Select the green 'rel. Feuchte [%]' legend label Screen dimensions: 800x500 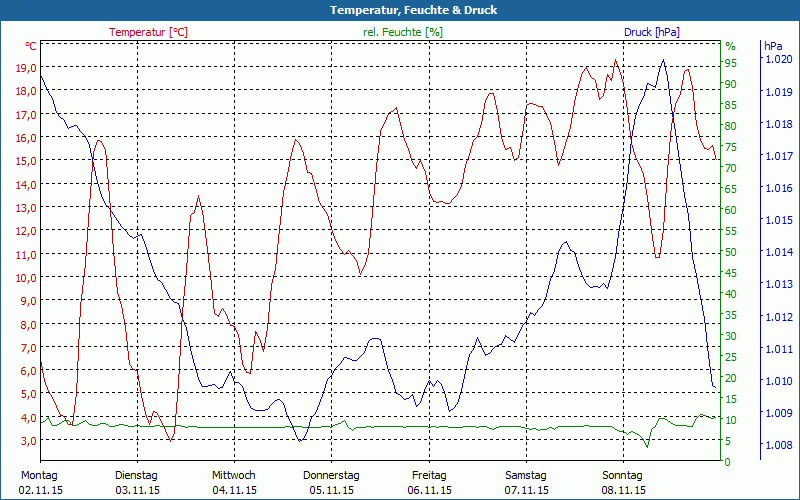tap(403, 32)
